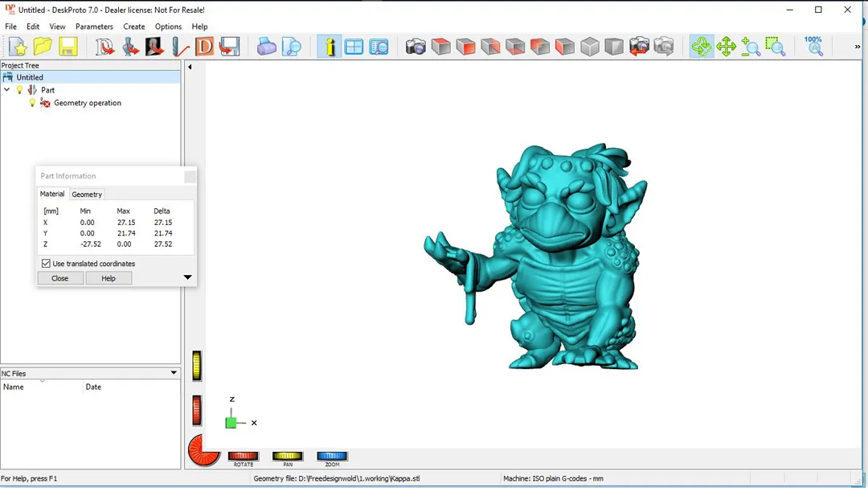Click the Load Bitmap portrait icon
Screen dimensions: 868x488
(x=154, y=47)
